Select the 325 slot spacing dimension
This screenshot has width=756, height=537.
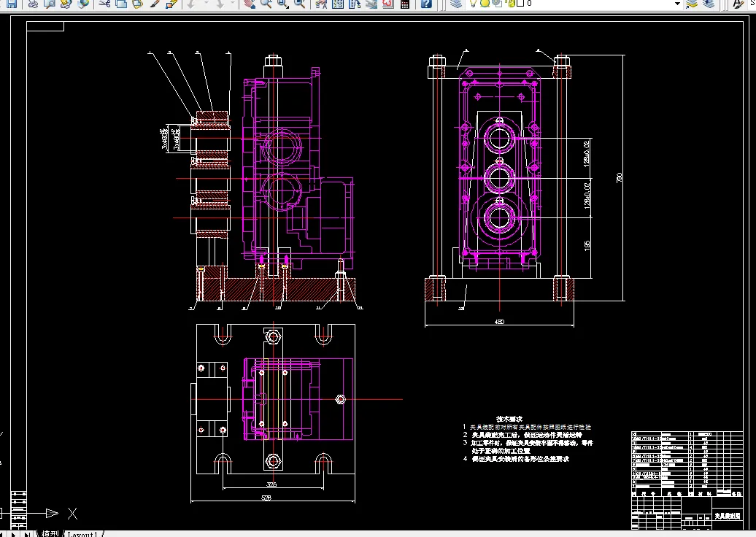pyautogui.click(x=271, y=484)
